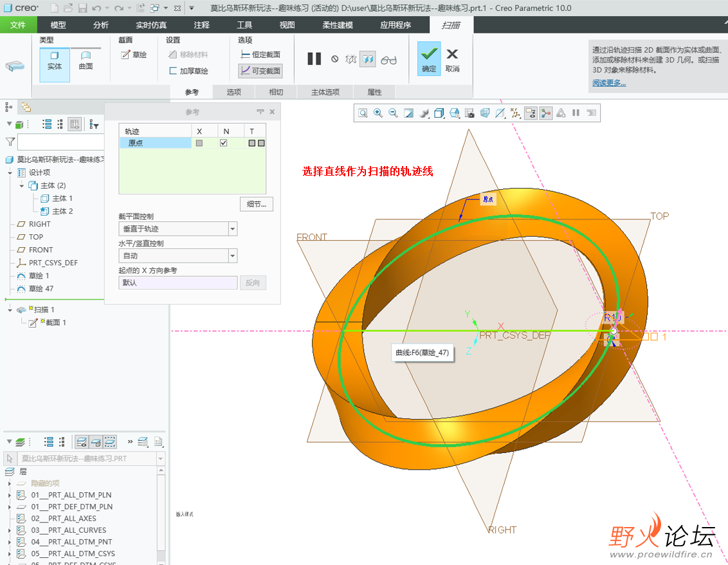
Task: Open the 分析 ribbon tab
Action: [x=101, y=25]
